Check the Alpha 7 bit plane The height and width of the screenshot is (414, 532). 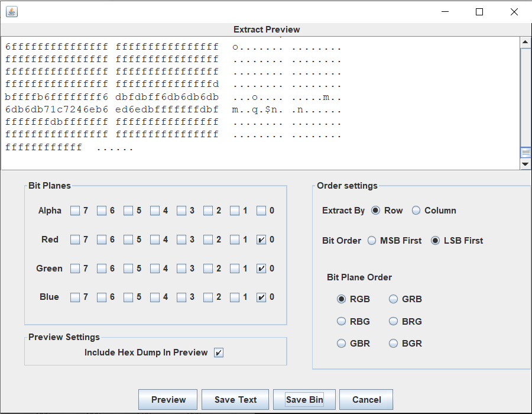click(75, 211)
